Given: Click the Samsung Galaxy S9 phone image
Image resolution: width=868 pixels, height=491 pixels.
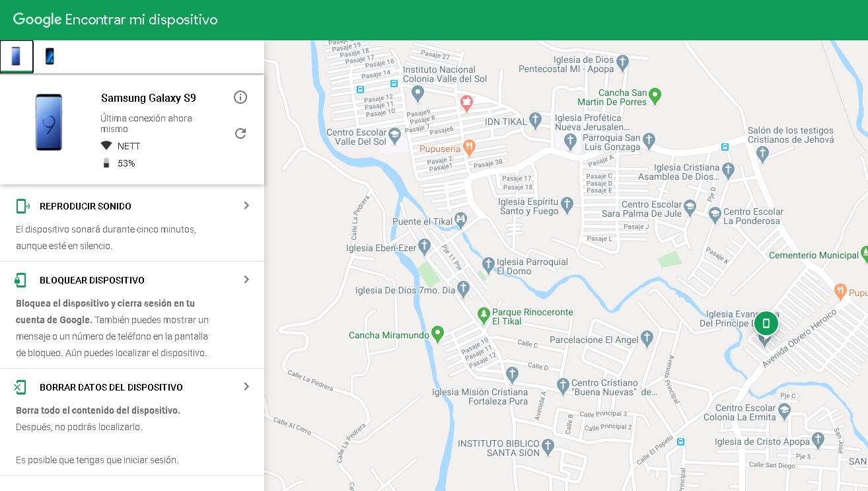Looking at the screenshot, I should [49, 123].
